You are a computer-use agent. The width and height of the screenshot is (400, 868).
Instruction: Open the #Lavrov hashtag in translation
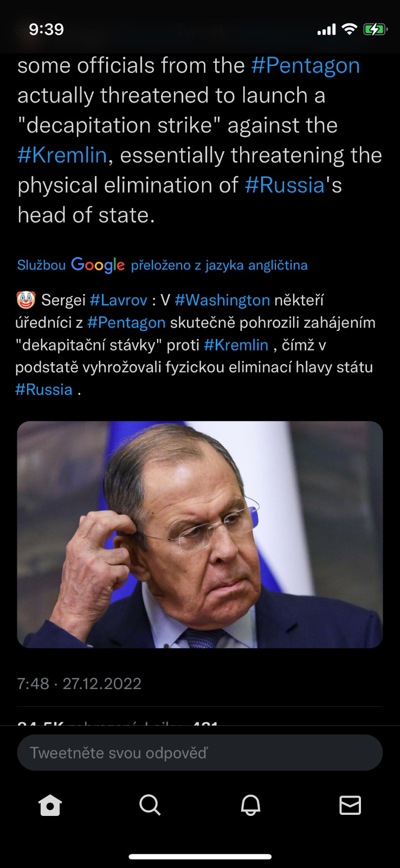click(x=119, y=300)
